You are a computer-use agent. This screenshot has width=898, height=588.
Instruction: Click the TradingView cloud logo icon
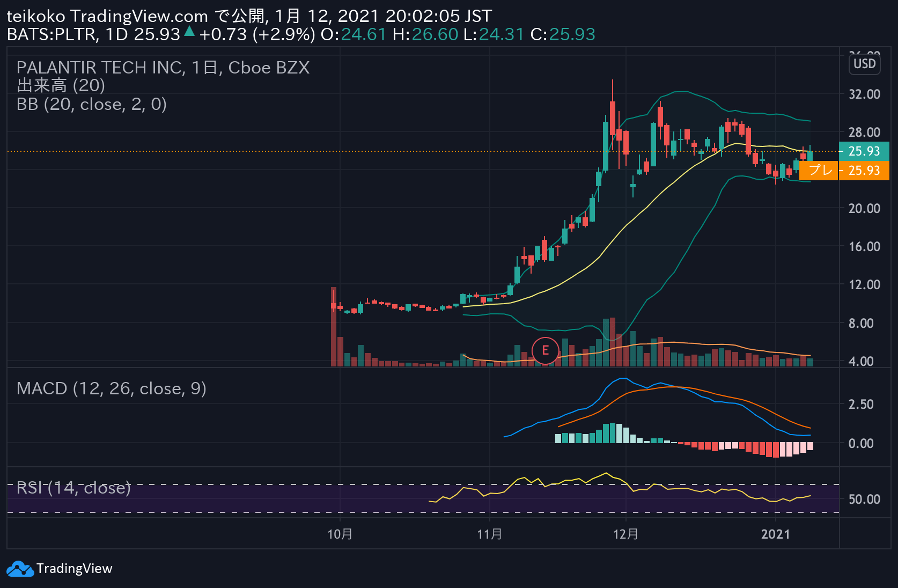(x=20, y=569)
